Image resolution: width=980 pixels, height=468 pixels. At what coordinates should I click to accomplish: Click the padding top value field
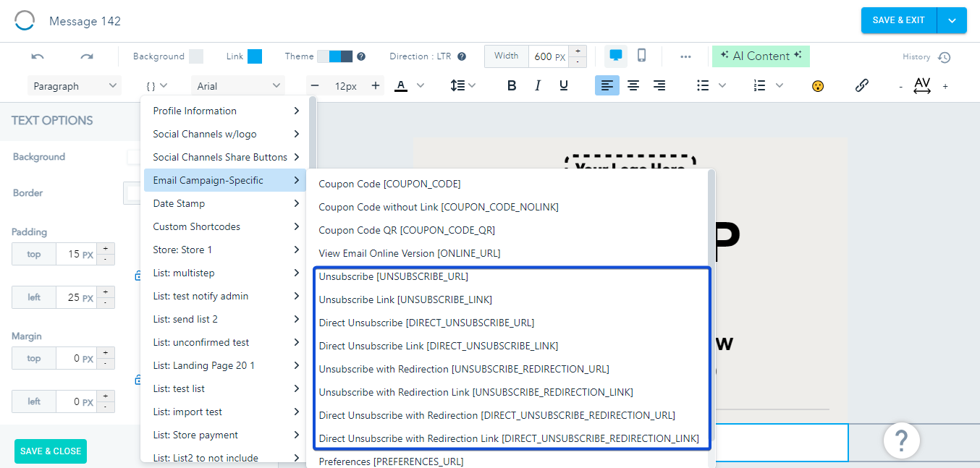click(76, 254)
